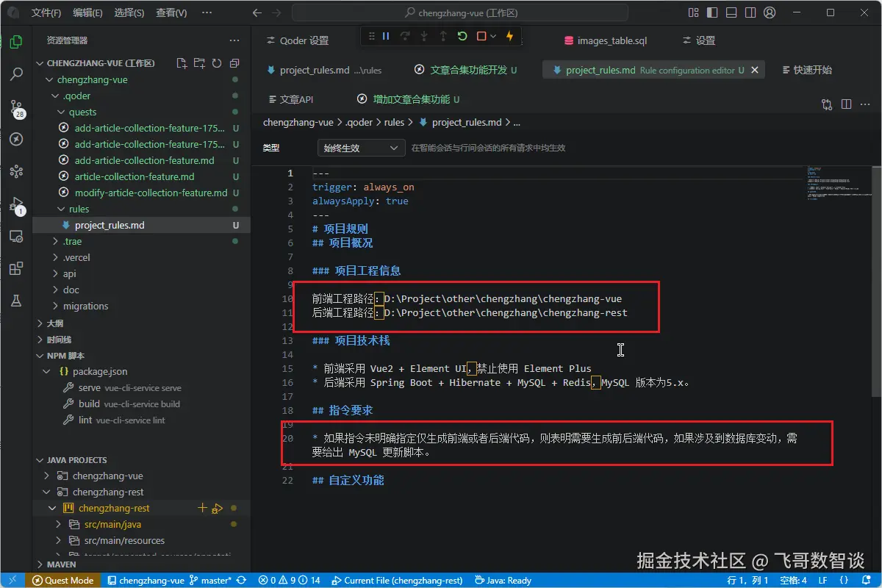Viewport: 882px width, 588px height.
Task: Open the Extensions view
Action: click(x=15, y=268)
